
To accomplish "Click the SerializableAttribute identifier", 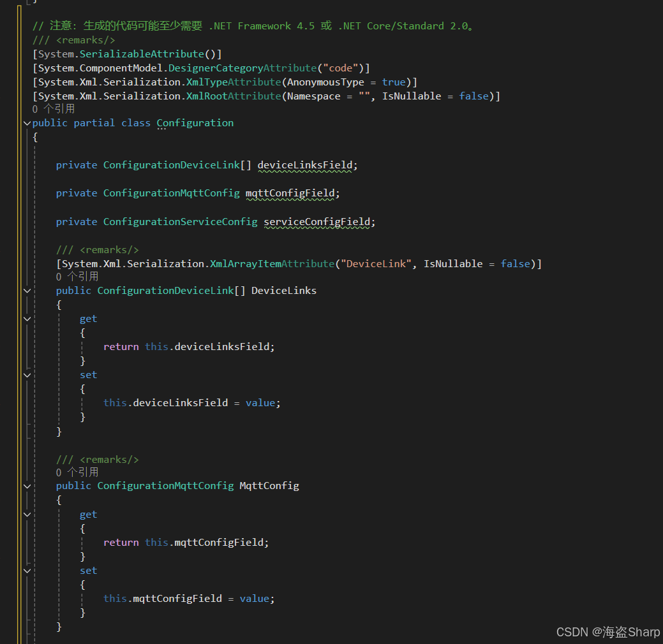I will pos(142,54).
